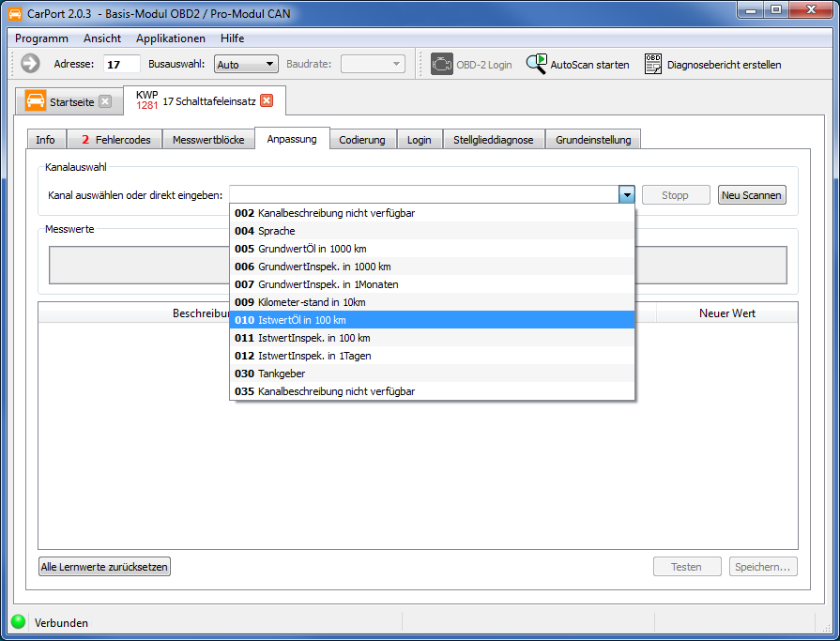Switch to the Messwertblöcke tab
The image size is (840, 641).
coord(208,140)
